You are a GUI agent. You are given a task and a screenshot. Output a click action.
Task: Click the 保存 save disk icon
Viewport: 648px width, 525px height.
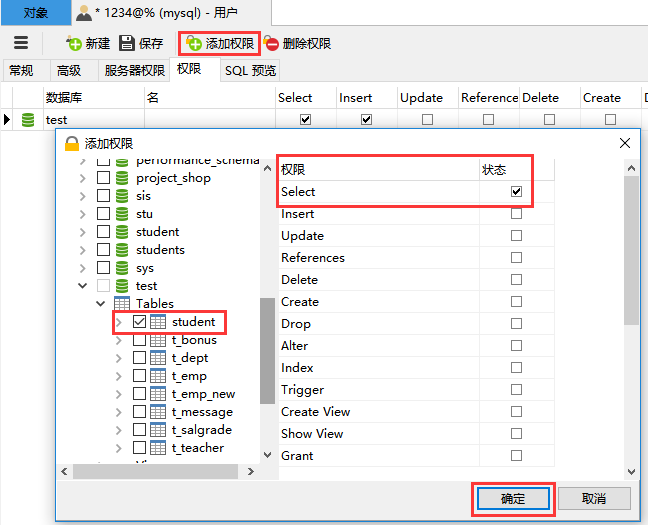pos(127,43)
